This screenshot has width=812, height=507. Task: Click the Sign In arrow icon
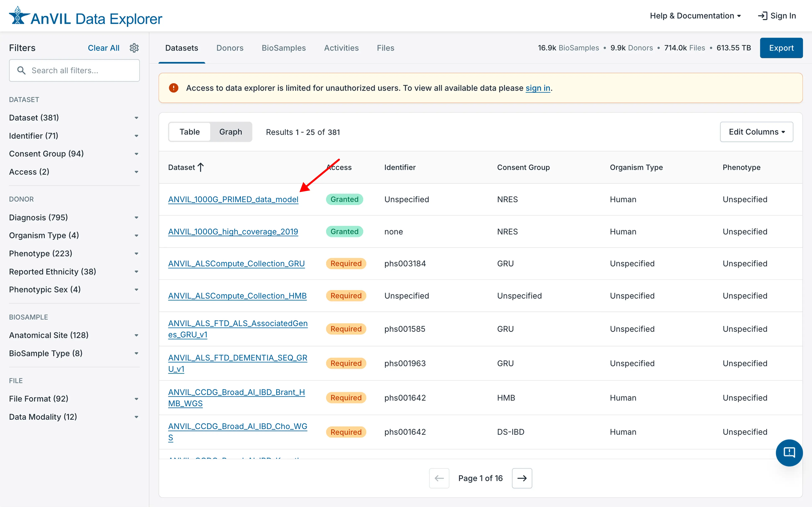click(763, 15)
